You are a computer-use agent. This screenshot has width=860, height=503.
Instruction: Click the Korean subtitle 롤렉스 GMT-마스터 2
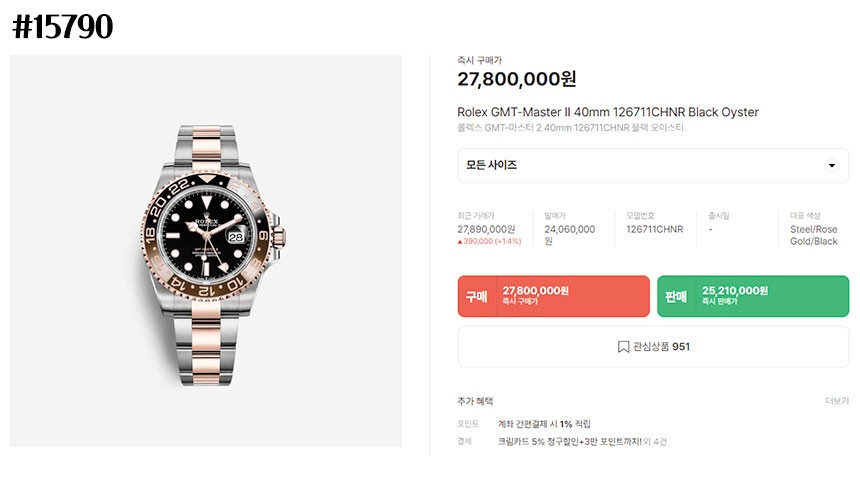pos(570,128)
